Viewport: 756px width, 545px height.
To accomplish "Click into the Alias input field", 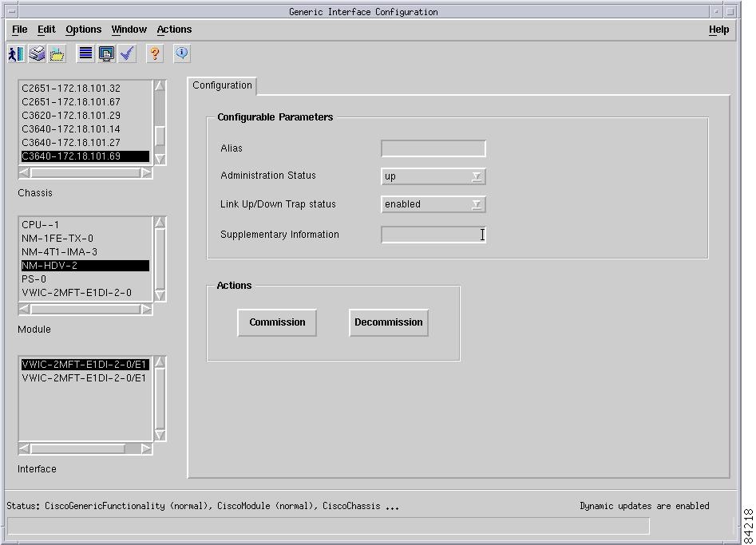I will pyautogui.click(x=433, y=148).
